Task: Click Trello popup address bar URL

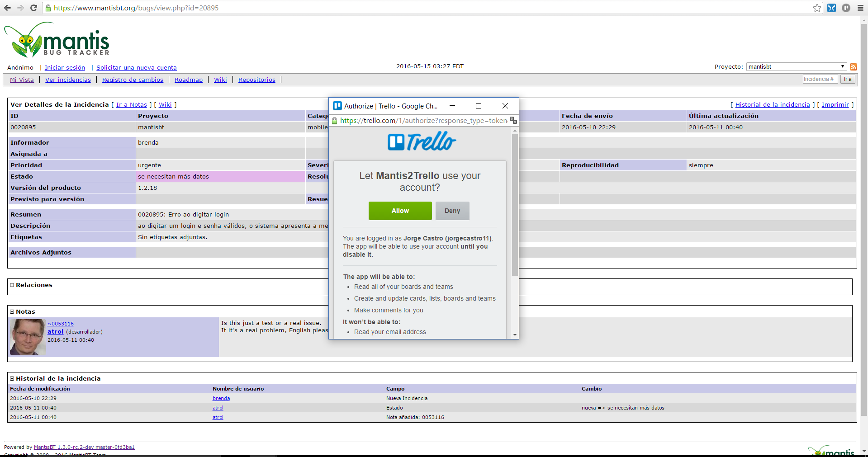Action: click(x=424, y=121)
